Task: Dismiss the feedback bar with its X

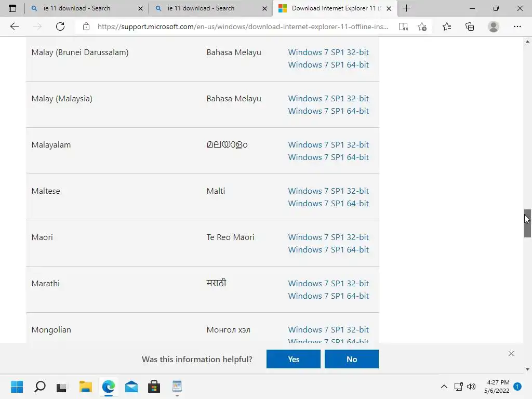Action: pyautogui.click(x=511, y=353)
